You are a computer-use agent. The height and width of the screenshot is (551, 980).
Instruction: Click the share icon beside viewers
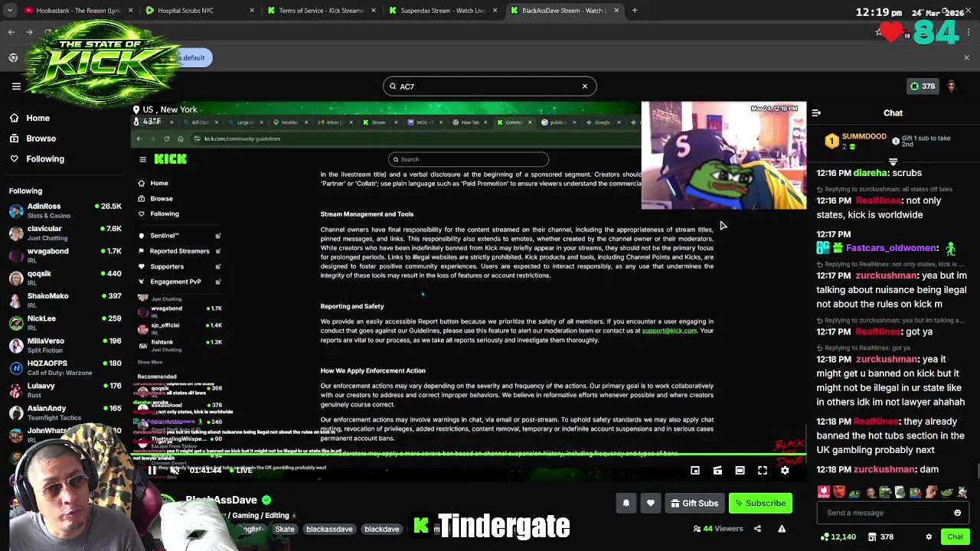click(x=757, y=529)
